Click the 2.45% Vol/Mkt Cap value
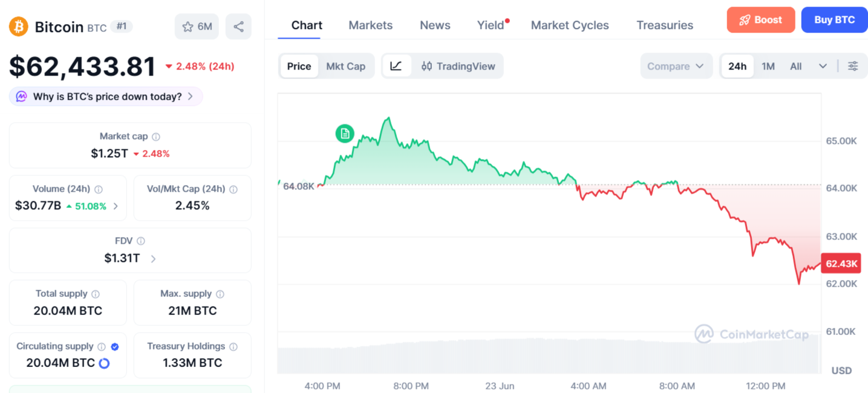Viewport: 868px width, 393px height. tap(192, 206)
